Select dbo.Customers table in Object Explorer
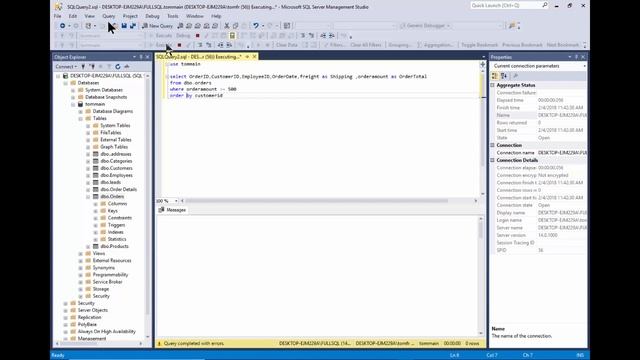Image resolution: width=640 pixels, height=360 pixels. click(x=116, y=168)
